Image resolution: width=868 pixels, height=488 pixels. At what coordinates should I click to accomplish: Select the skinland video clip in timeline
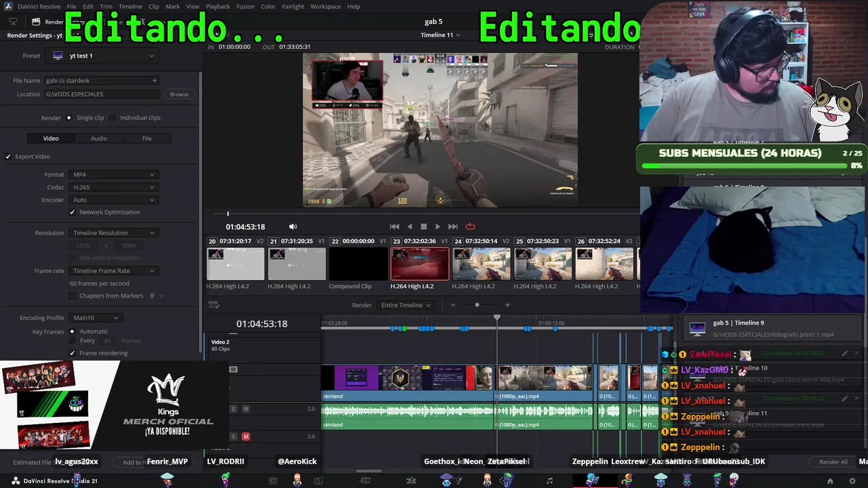(x=407, y=383)
